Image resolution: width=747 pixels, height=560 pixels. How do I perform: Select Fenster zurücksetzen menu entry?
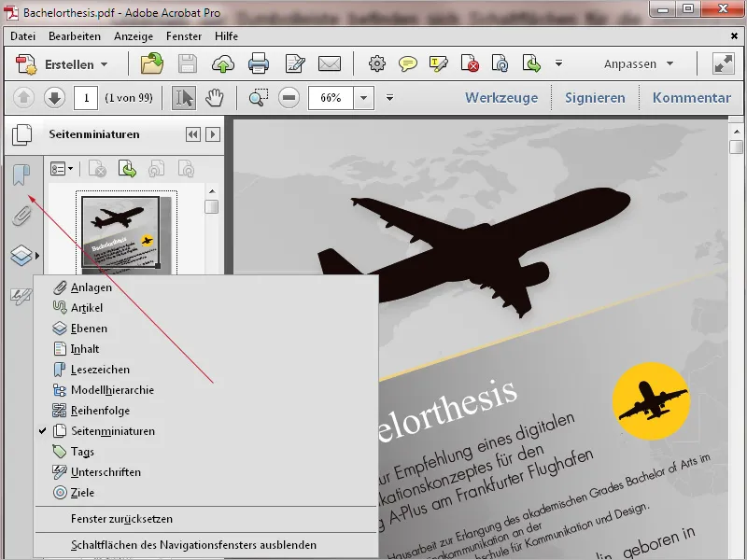[206, 519]
